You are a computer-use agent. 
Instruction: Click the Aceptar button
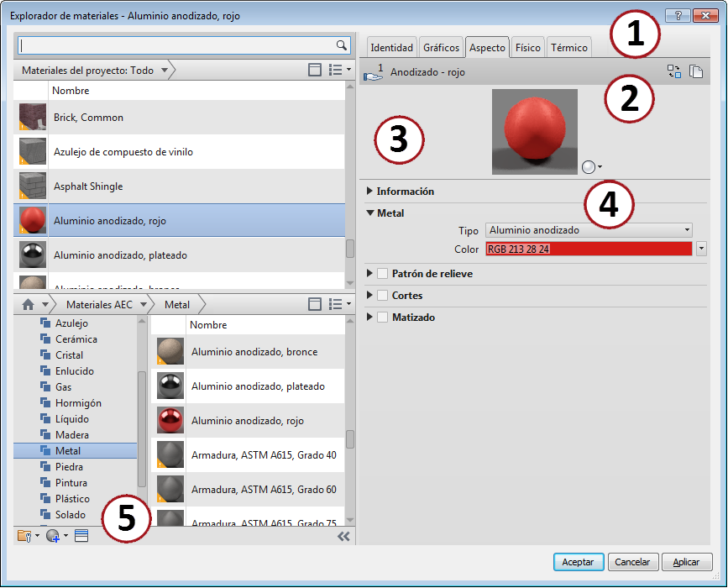point(578,562)
